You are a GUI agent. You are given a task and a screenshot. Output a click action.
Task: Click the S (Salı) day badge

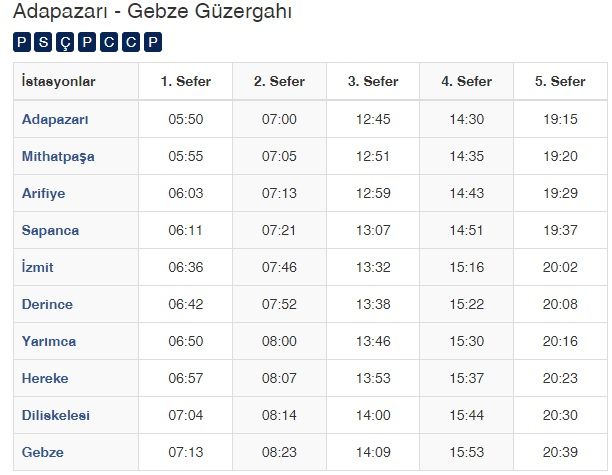(x=43, y=42)
